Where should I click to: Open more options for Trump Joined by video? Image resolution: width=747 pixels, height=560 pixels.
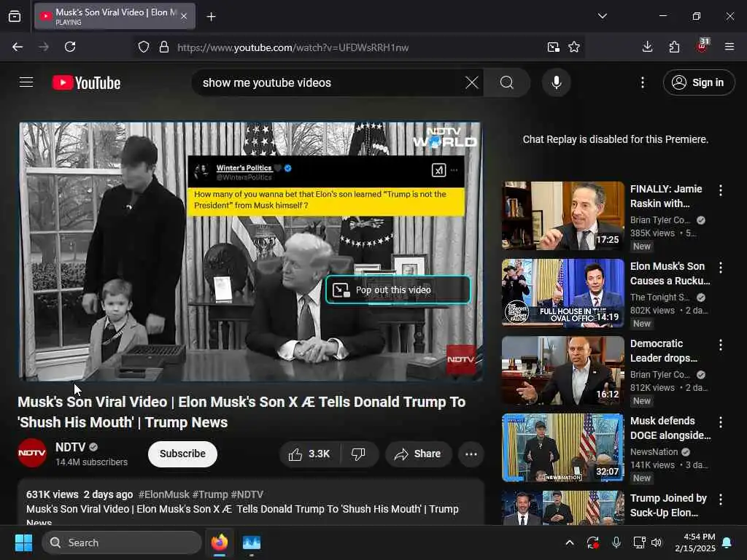tap(720, 499)
